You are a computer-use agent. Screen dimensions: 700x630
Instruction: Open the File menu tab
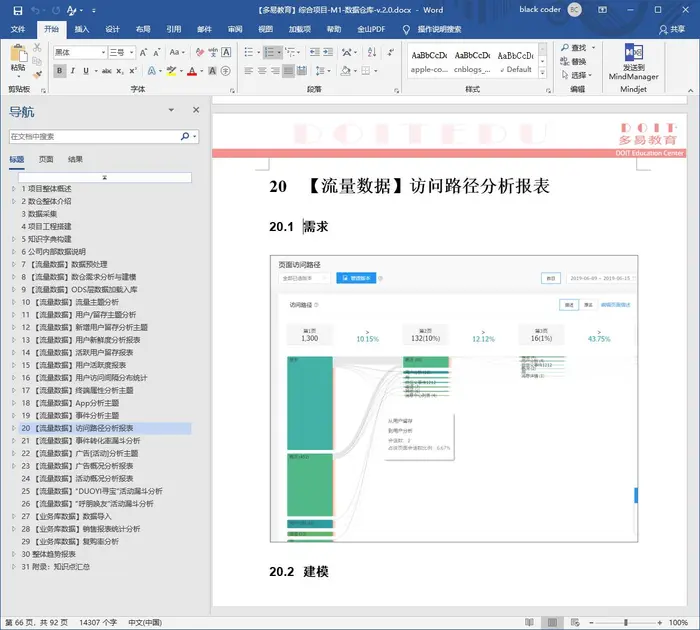pos(18,29)
